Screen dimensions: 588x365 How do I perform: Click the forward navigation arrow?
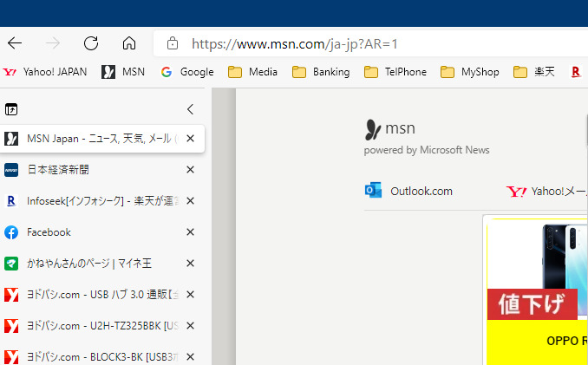click(53, 43)
